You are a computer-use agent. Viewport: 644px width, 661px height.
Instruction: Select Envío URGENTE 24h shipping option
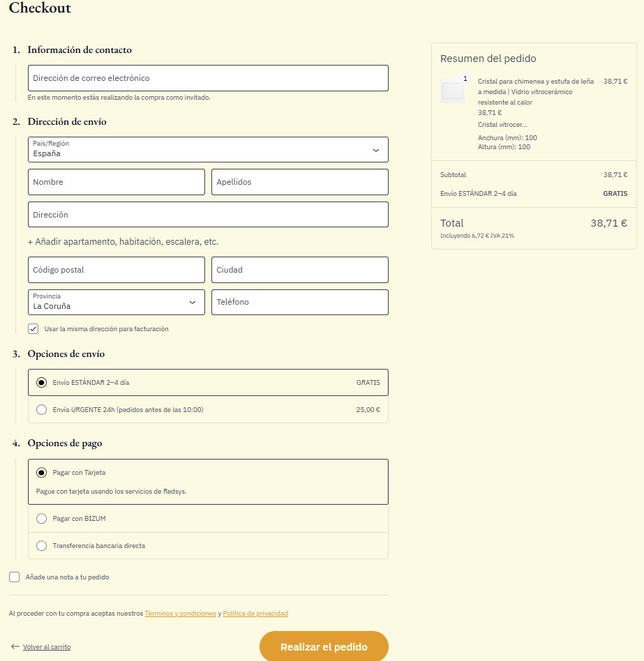click(42, 410)
